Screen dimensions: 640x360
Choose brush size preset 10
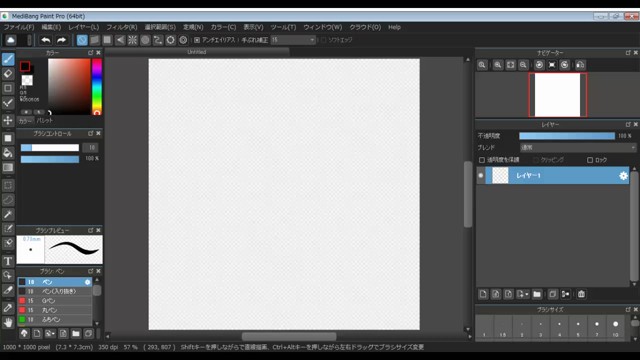point(615,327)
